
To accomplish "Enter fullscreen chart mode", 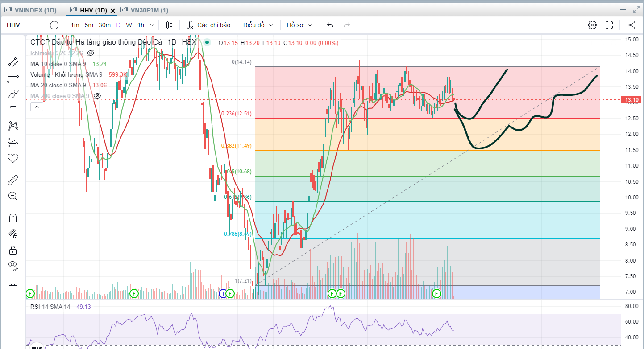I will tap(609, 25).
